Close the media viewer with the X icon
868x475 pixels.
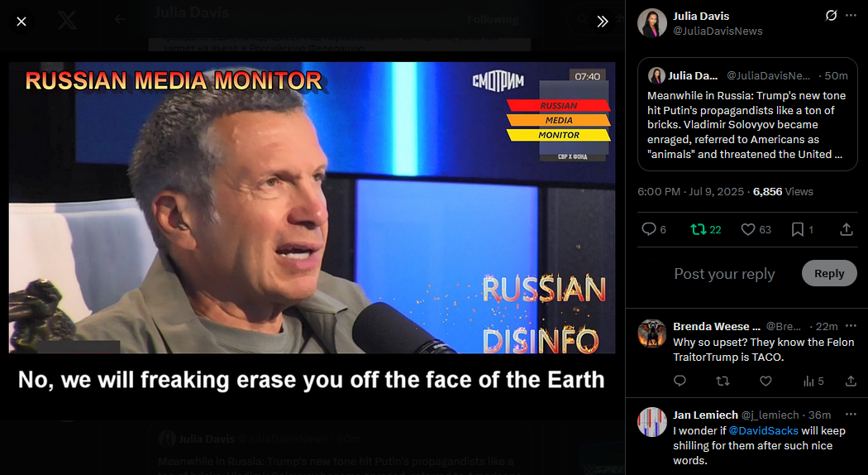click(21, 22)
